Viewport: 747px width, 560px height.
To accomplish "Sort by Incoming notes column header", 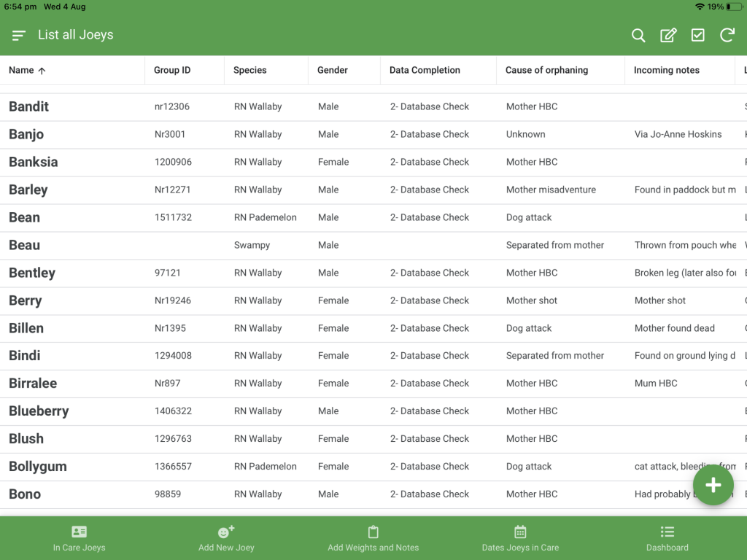I will pos(666,70).
